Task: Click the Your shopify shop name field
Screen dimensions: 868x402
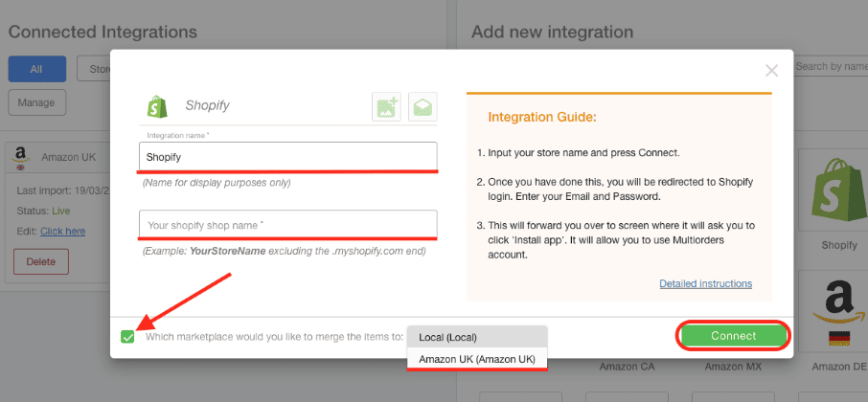Action: pos(287,225)
